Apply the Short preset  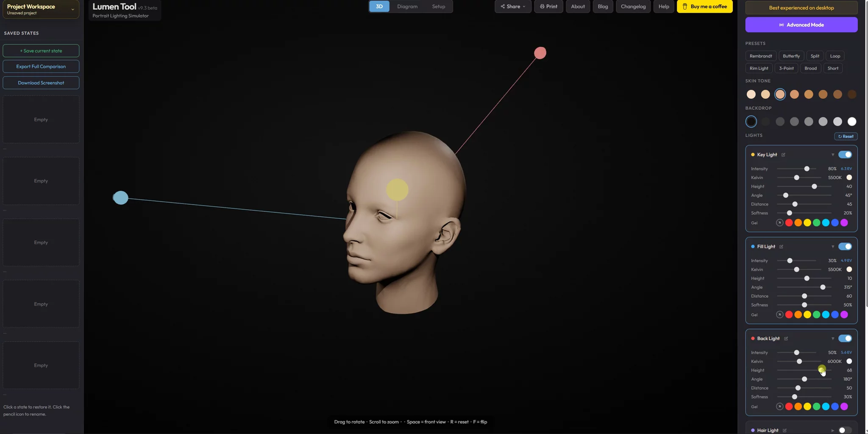[833, 68]
